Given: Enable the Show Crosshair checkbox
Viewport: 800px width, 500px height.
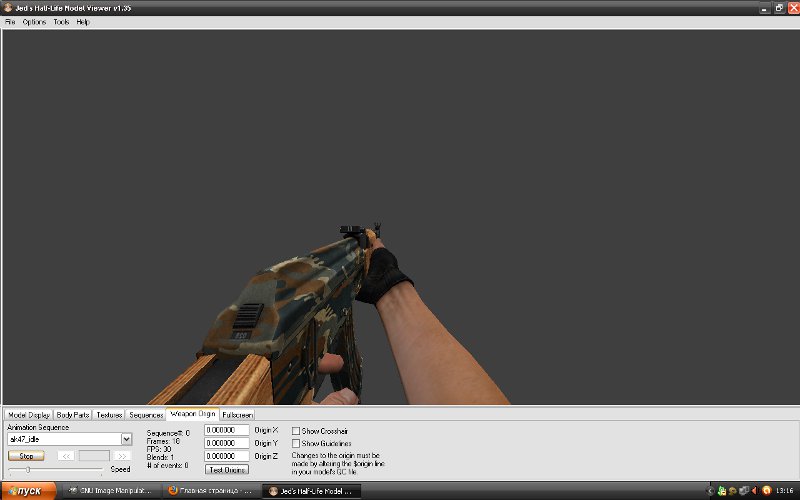Looking at the screenshot, I should point(295,431).
